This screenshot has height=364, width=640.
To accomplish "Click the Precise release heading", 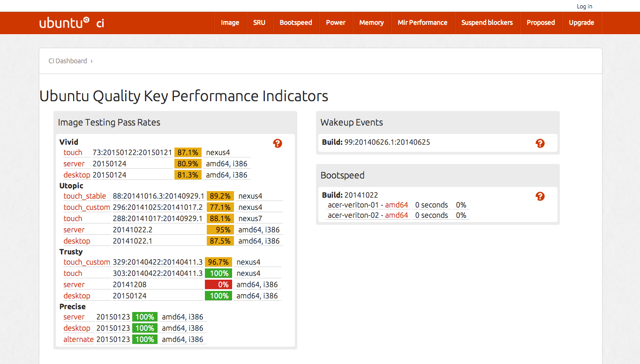I will click(x=73, y=306).
